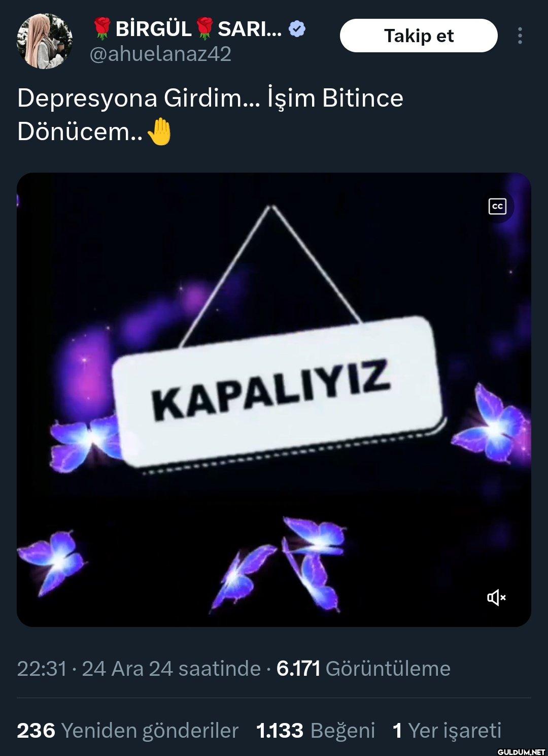
Task: Click the 22:31 timestamp link
Action: tap(42, 669)
